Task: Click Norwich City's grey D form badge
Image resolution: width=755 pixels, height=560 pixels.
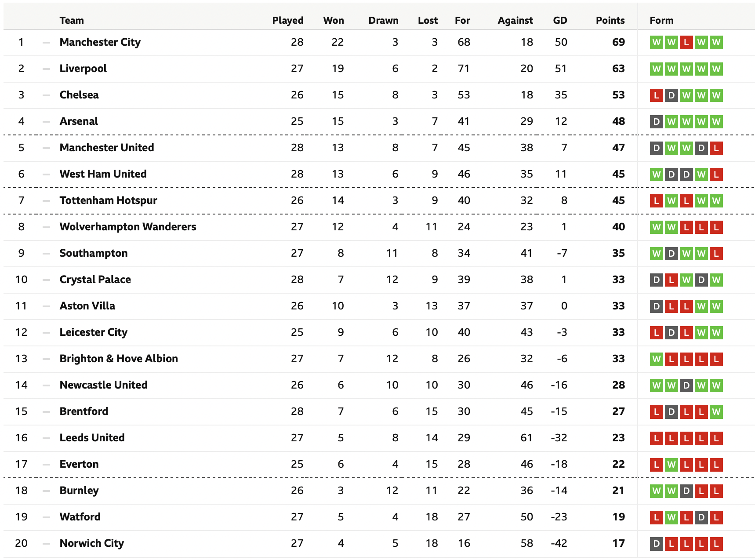Action: pos(656,544)
